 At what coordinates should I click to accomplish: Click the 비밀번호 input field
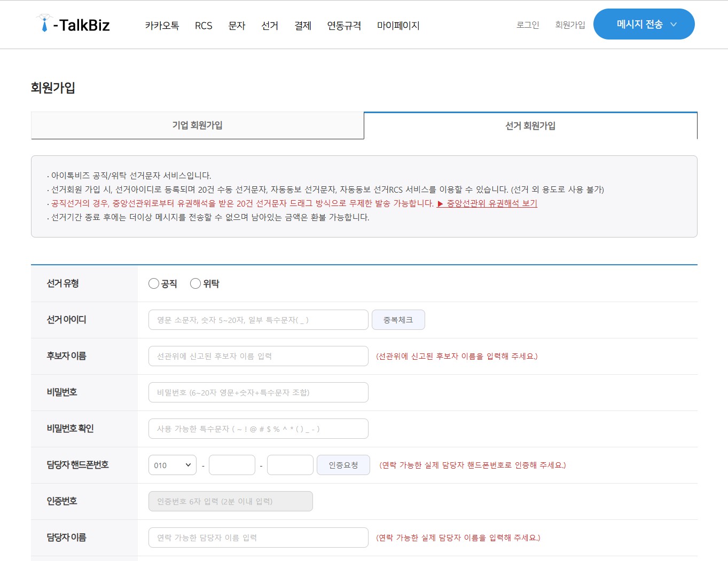click(258, 392)
